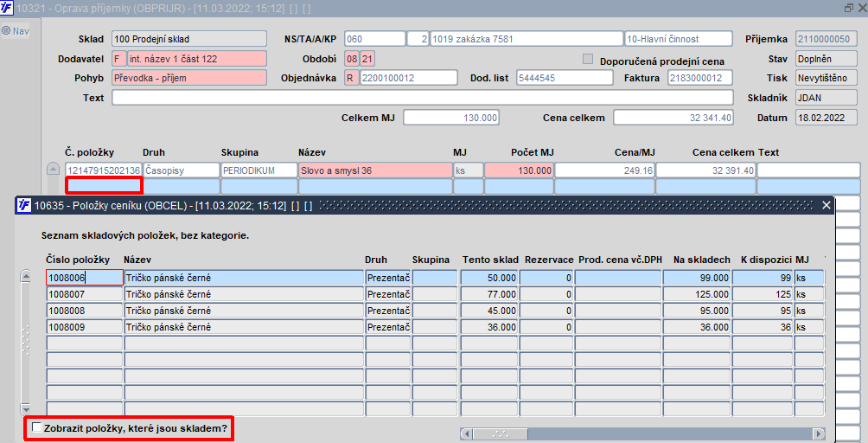Click up arrow of price list scrollbar
This screenshot has width=868, height=443.
click(x=25, y=276)
